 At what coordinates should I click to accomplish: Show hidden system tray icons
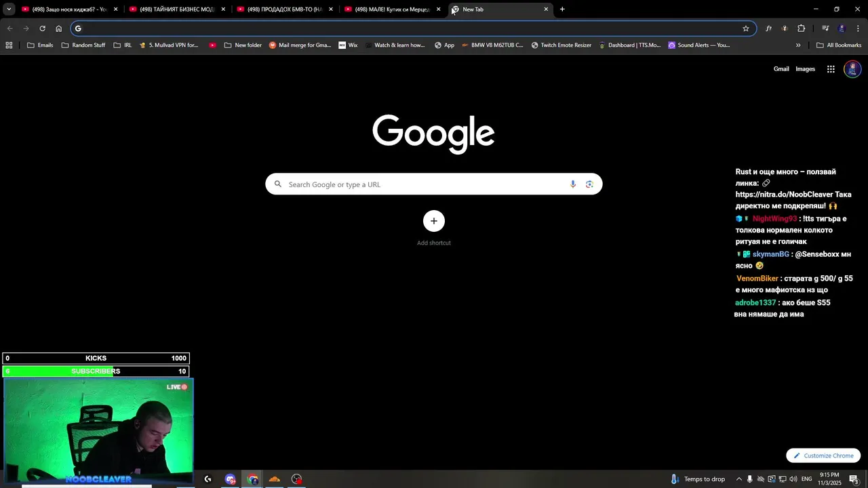(x=738, y=479)
